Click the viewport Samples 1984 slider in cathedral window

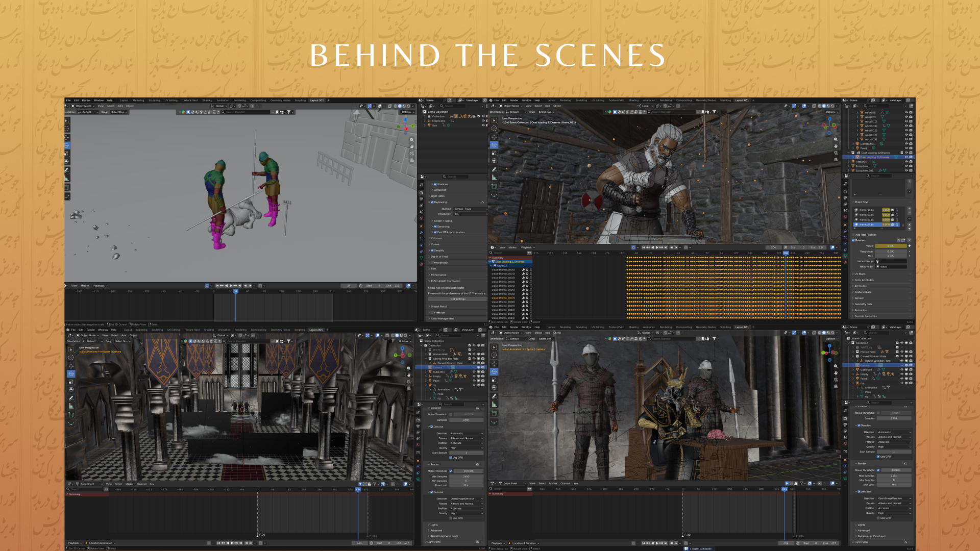coord(467,420)
